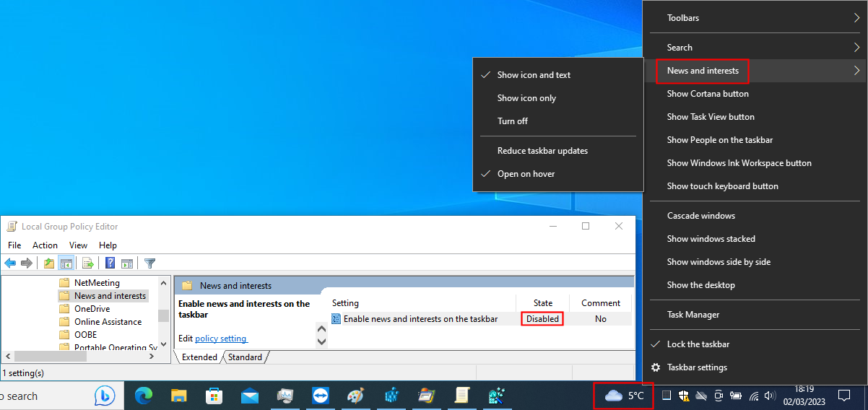
Task: Open Help via the question mark icon
Action: (x=110, y=263)
